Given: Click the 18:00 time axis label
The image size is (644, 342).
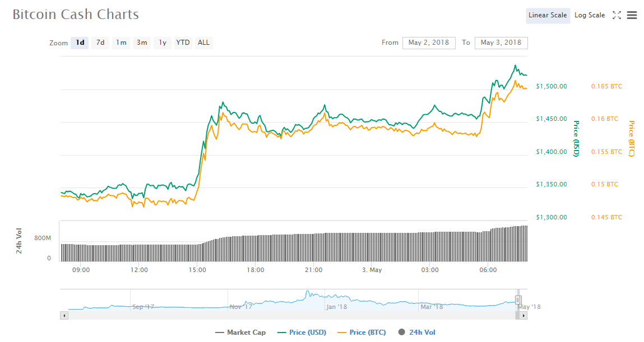Looking at the screenshot, I should coord(256,270).
